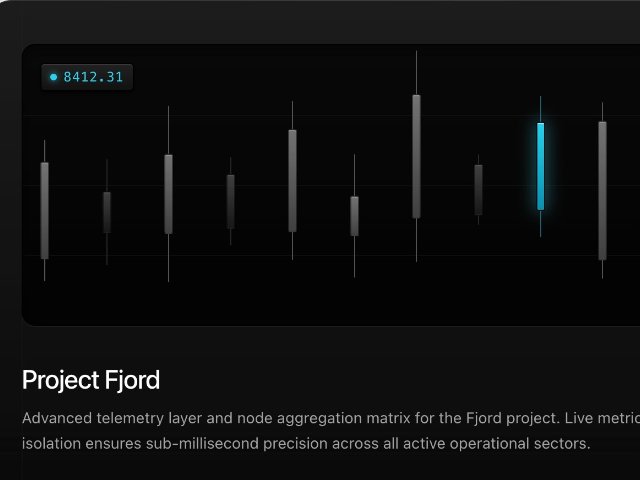Click the lower wick of the third candlestick
The width and height of the screenshot is (640, 480).
[x=169, y=258]
